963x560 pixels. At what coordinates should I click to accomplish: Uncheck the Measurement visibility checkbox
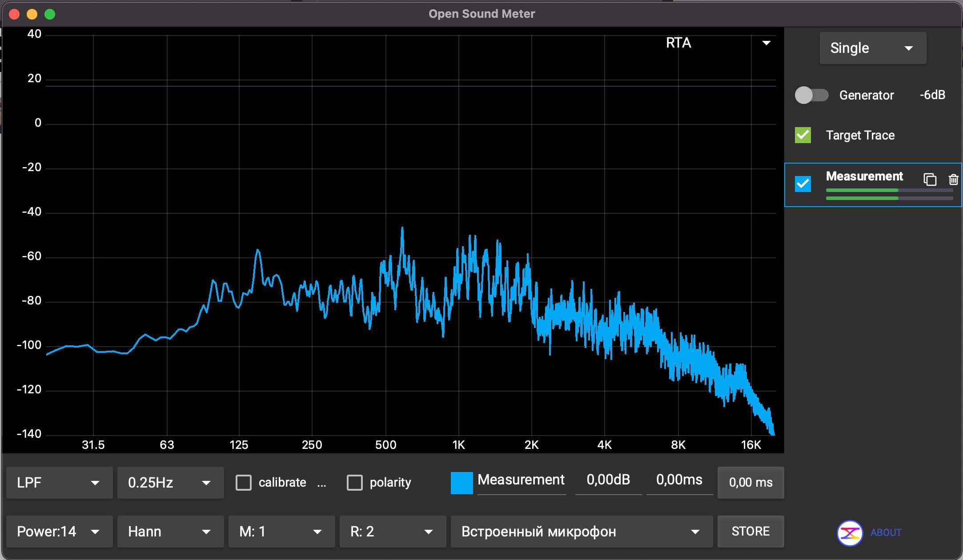coord(803,184)
